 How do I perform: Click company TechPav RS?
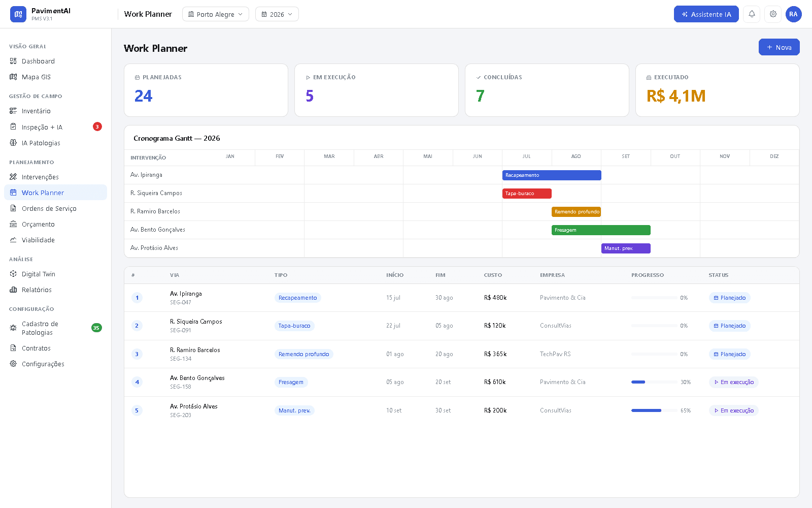point(555,354)
